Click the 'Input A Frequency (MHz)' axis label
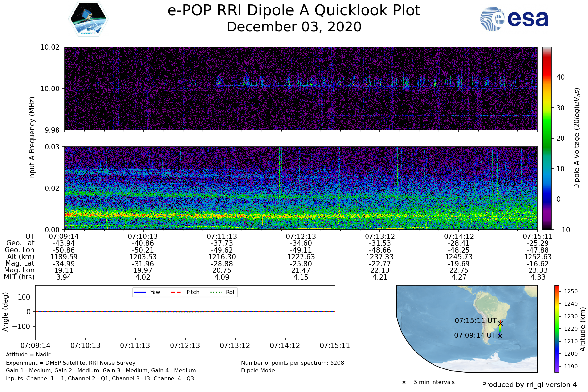The width and height of the screenshot is (588, 392). [32, 138]
